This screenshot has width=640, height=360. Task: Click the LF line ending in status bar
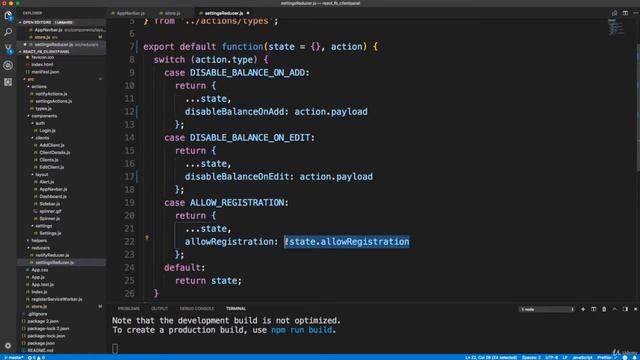click(x=565, y=358)
